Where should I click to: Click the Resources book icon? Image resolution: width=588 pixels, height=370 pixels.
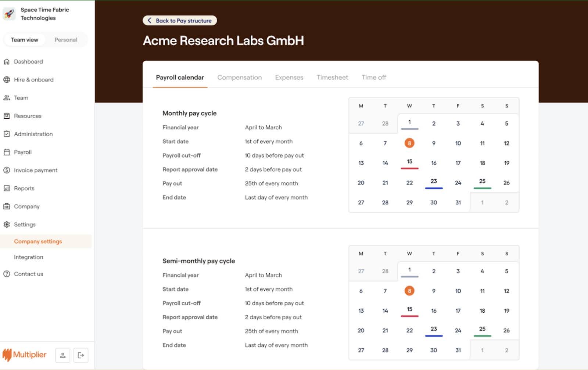[7, 116]
